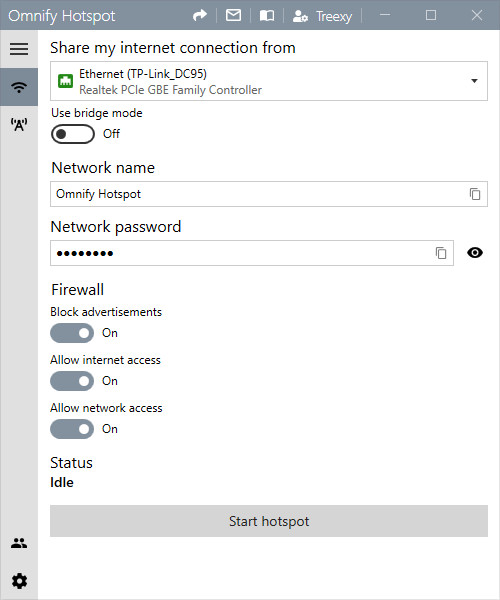Open the Treexy account menu
The image size is (500, 600).
322,16
